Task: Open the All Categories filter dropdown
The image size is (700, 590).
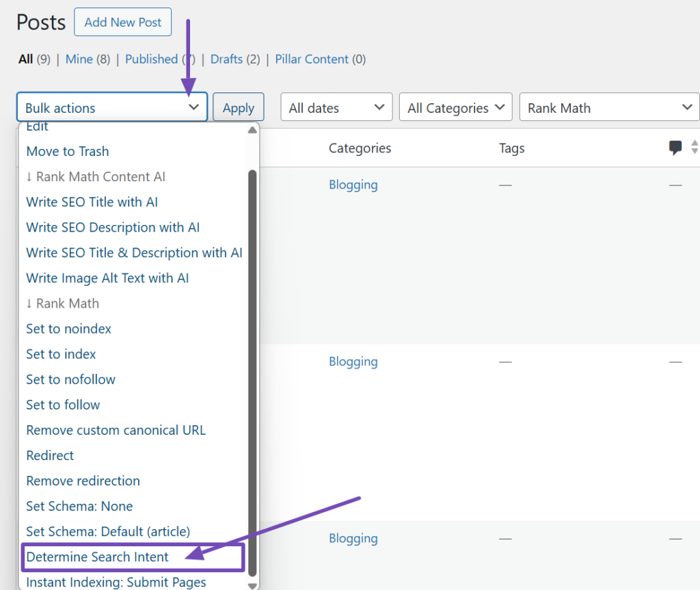Action: (455, 107)
